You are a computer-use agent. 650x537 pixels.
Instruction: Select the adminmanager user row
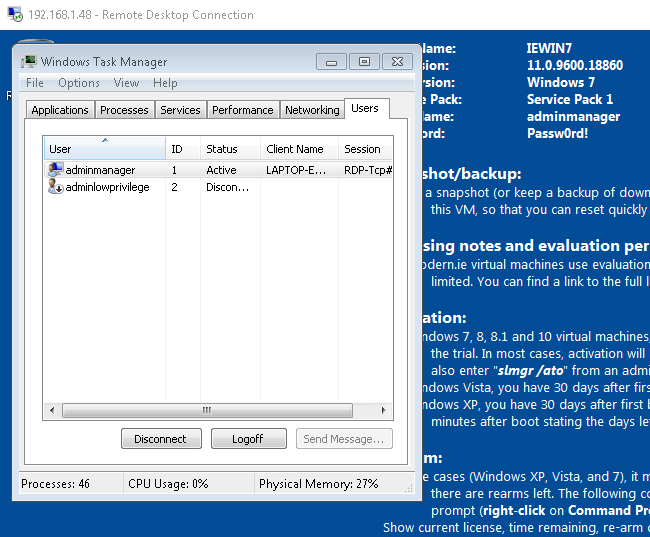[x=218, y=170]
